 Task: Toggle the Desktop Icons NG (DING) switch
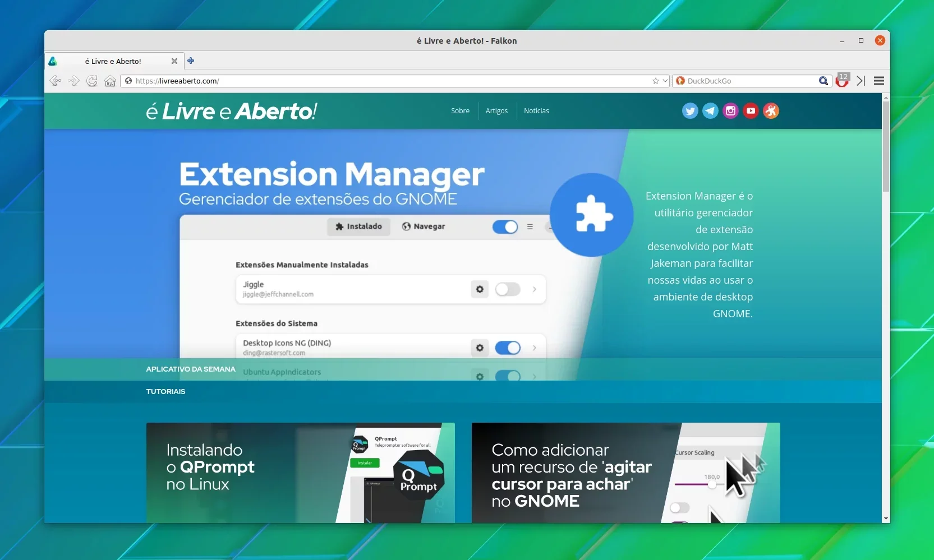point(508,348)
